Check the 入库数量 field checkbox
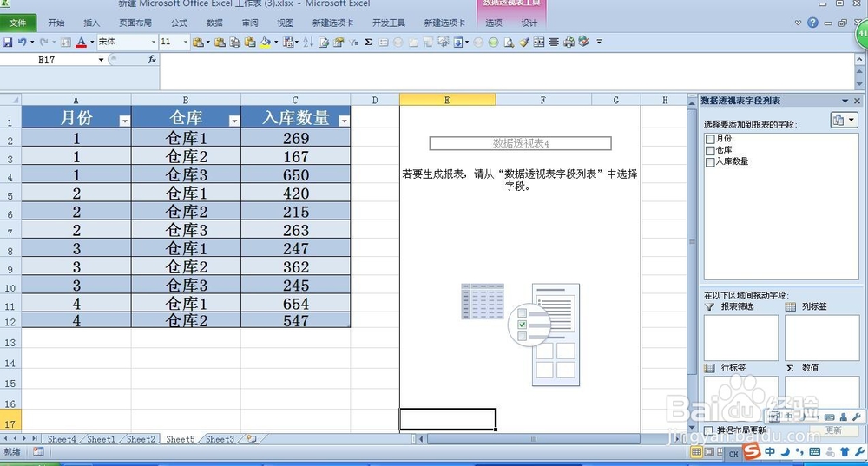The width and height of the screenshot is (868, 466). [710, 162]
